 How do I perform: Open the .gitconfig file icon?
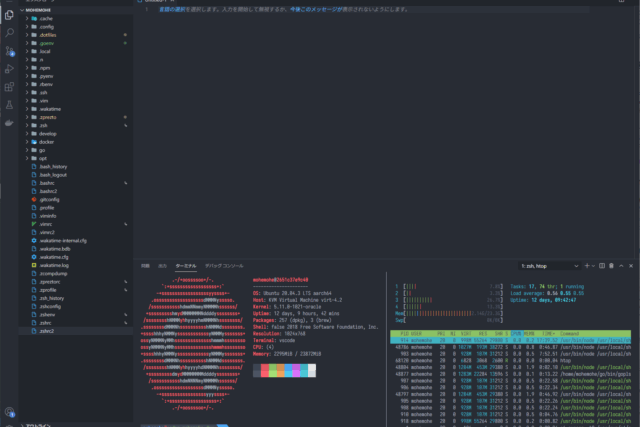(34, 199)
